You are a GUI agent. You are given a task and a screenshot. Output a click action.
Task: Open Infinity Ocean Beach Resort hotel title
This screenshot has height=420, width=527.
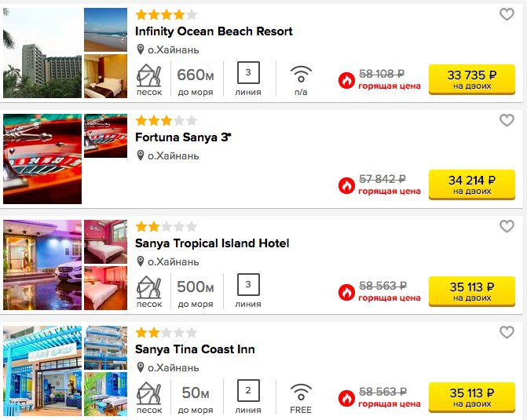point(214,31)
